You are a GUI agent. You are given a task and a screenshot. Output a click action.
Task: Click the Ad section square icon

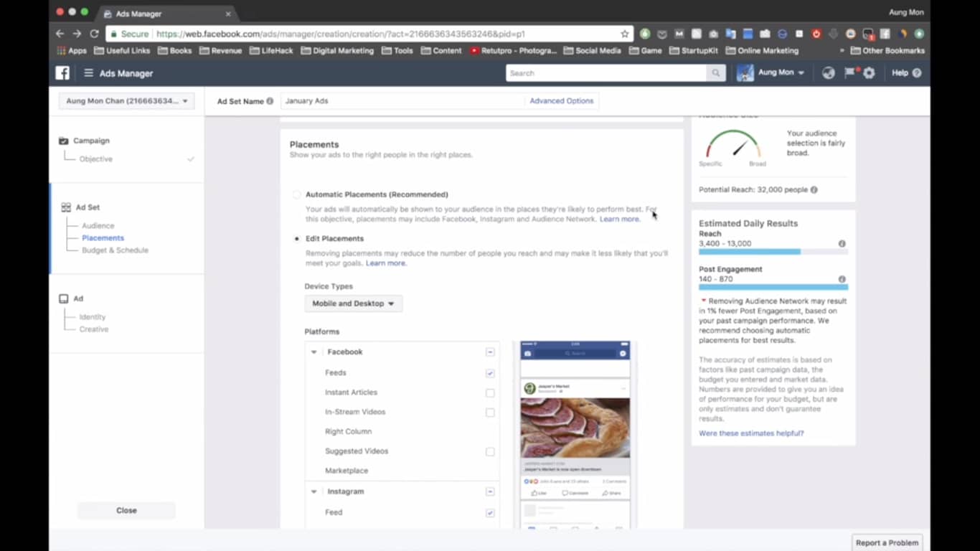coord(64,298)
